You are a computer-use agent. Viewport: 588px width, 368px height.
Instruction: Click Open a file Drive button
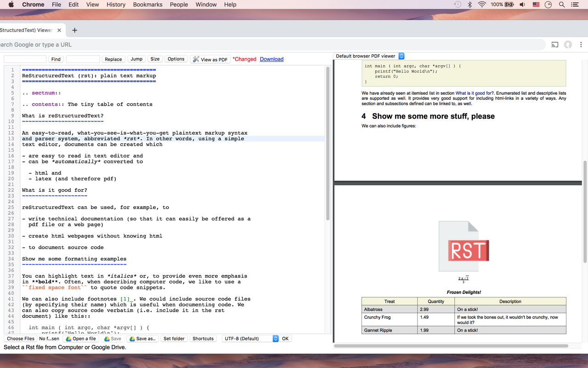pos(81,339)
